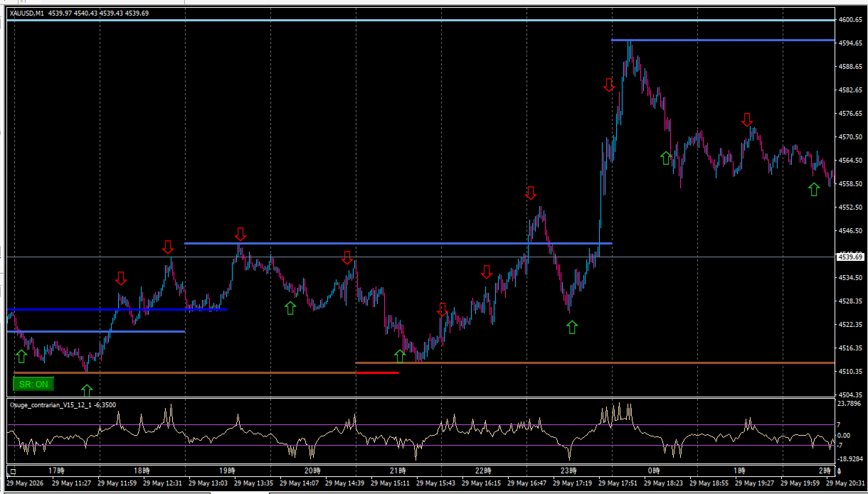Screen dimensions: 868x494
Task: Click price axis value 4594.65
Action: 850,43
